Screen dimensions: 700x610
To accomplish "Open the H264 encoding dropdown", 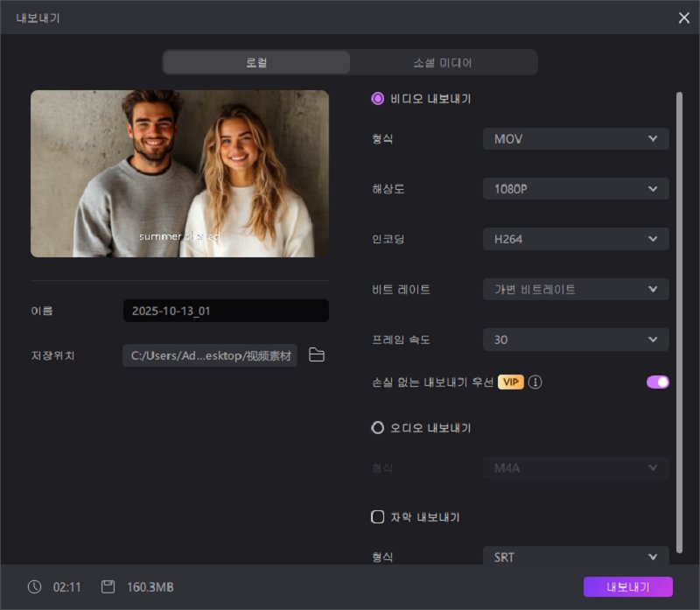I will pyautogui.click(x=576, y=239).
